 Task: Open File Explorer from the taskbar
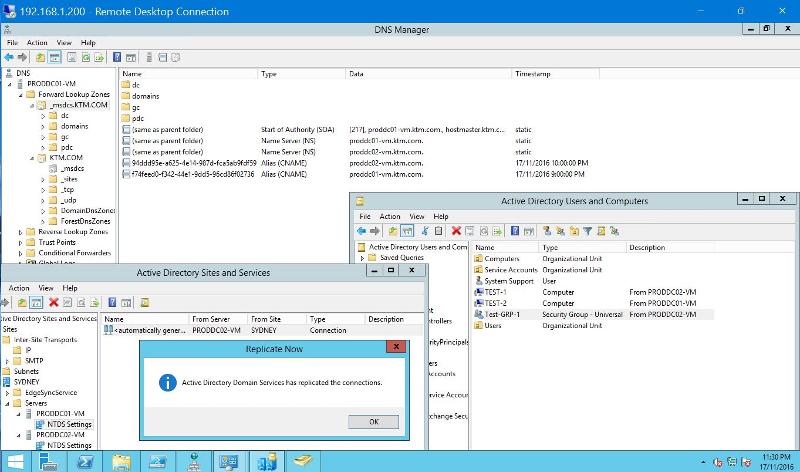(121, 462)
